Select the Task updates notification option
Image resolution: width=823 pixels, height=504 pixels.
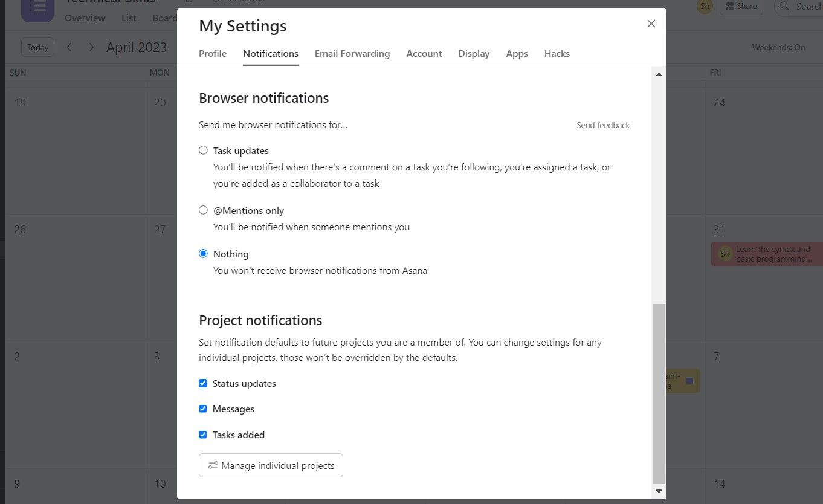(203, 150)
